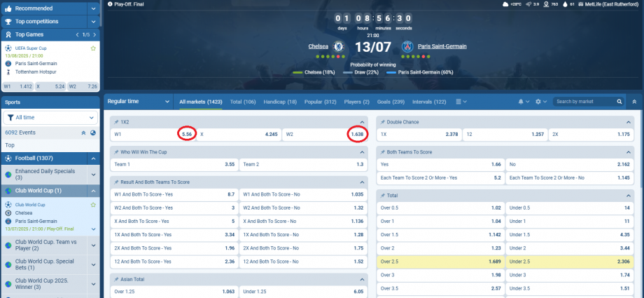
Task: Expand Enhanced Daily Specials (3)
Action: tap(93, 175)
